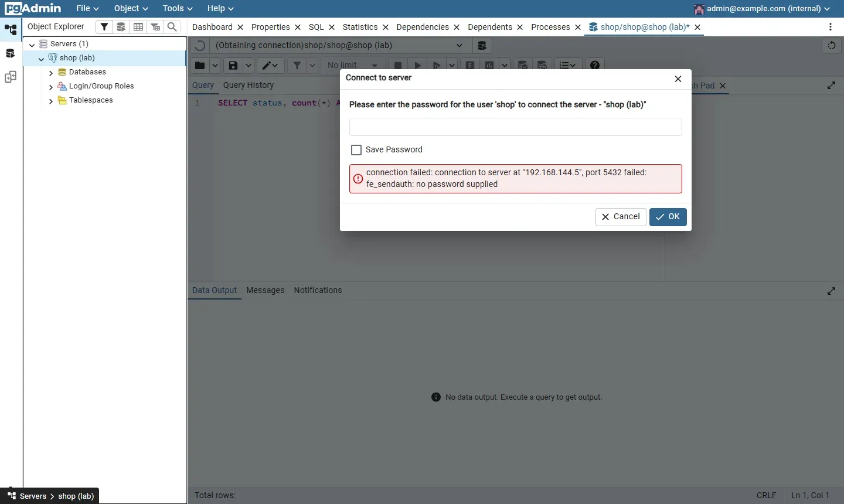
Task: Click the new connection database icon
Action: pyautogui.click(x=482, y=46)
